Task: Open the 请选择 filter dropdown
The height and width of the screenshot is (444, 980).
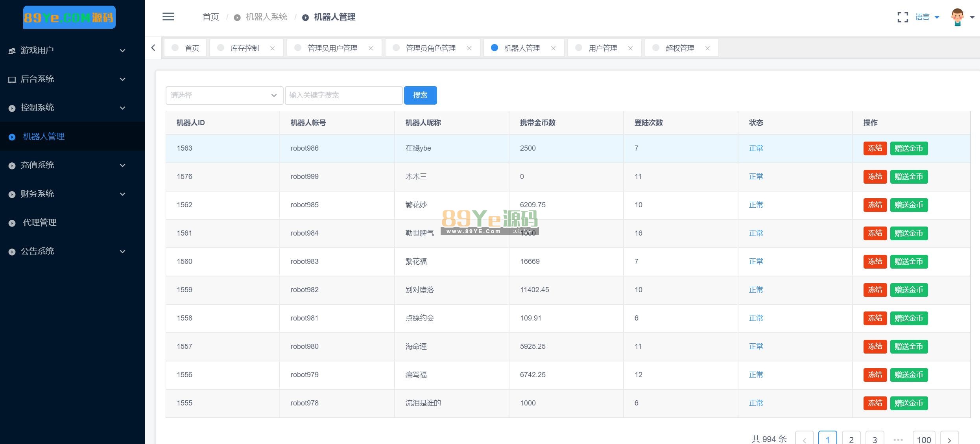Action: (224, 95)
